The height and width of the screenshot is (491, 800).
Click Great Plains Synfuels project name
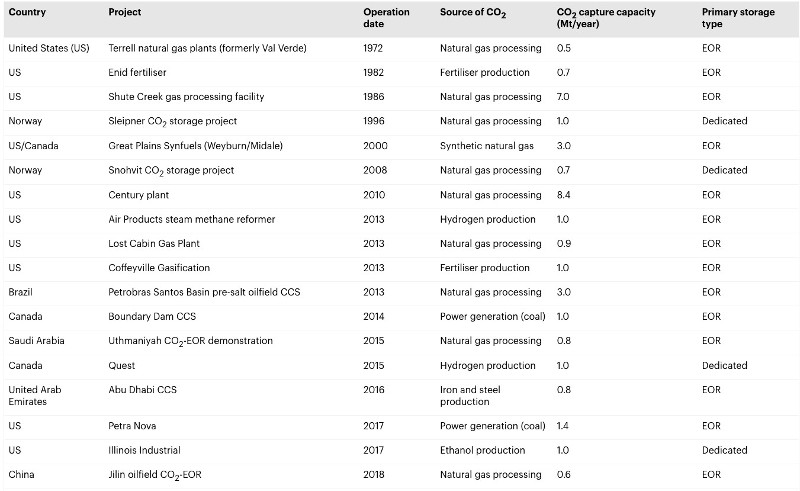pos(193,146)
